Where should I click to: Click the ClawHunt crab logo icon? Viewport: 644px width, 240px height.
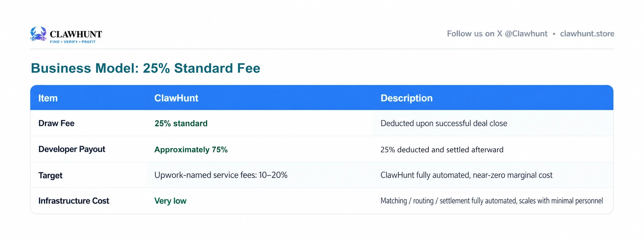tap(38, 34)
